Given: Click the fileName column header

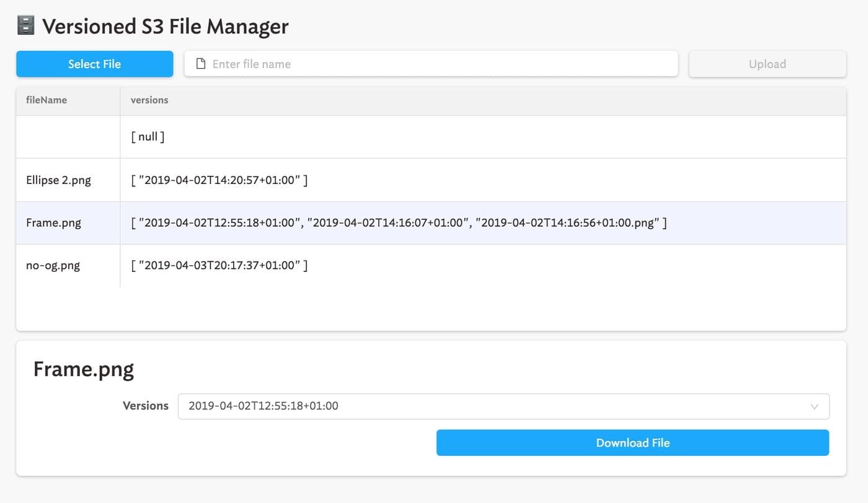Looking at the screenshot, I should 46,100.
